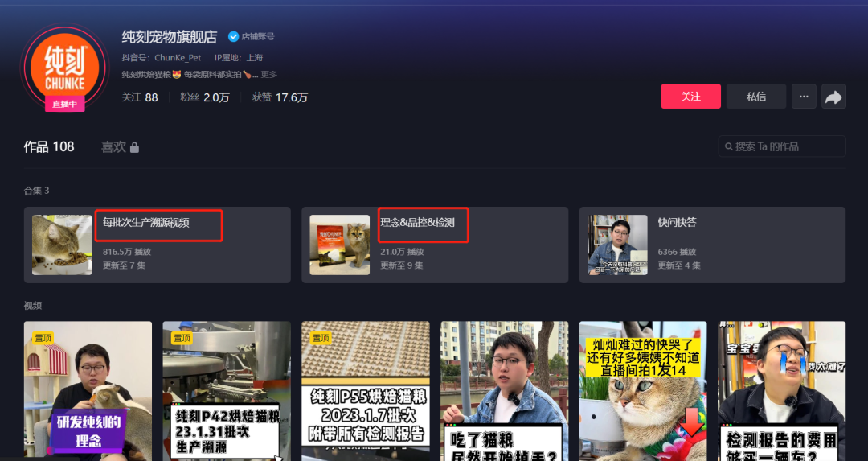Switch to the 作品 108 tab

click(49, 147)
